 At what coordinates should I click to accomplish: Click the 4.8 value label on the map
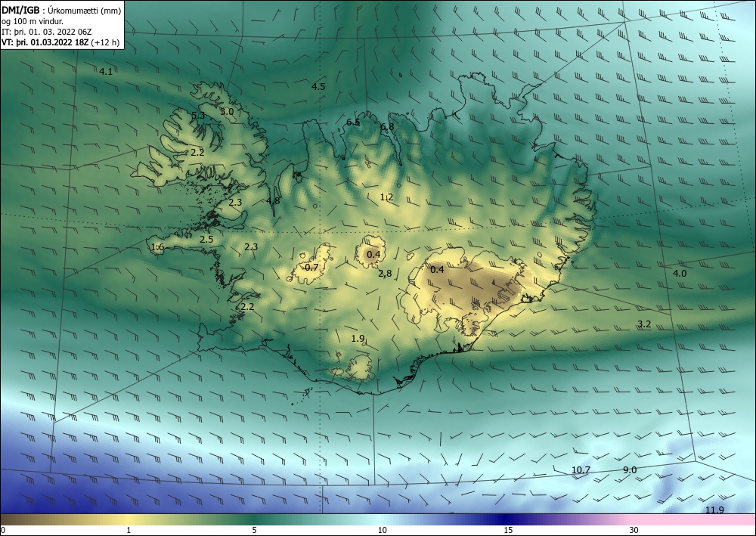click(x=273, y=200)
